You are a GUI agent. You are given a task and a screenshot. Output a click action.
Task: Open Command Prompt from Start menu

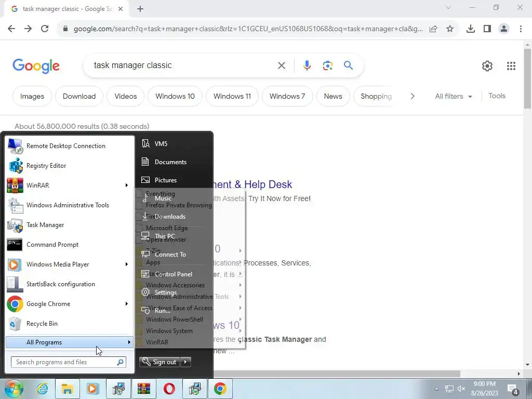click(70, 245)
